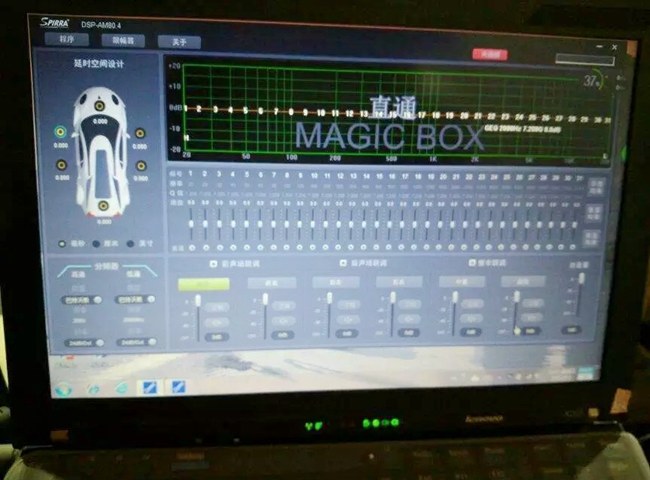Click EQ curve node number 25
Screen dimensions: 650x480
coord(533,118)
